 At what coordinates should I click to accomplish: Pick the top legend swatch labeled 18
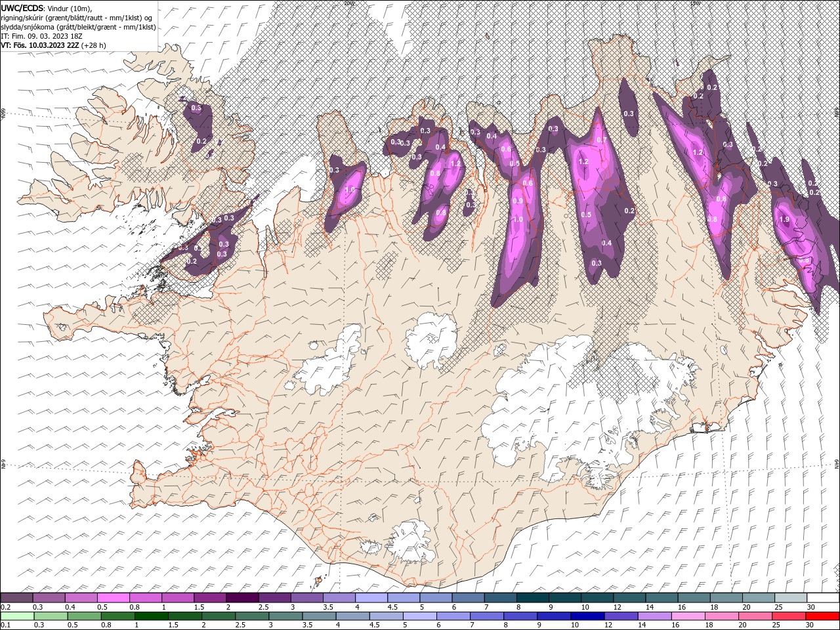725,598
